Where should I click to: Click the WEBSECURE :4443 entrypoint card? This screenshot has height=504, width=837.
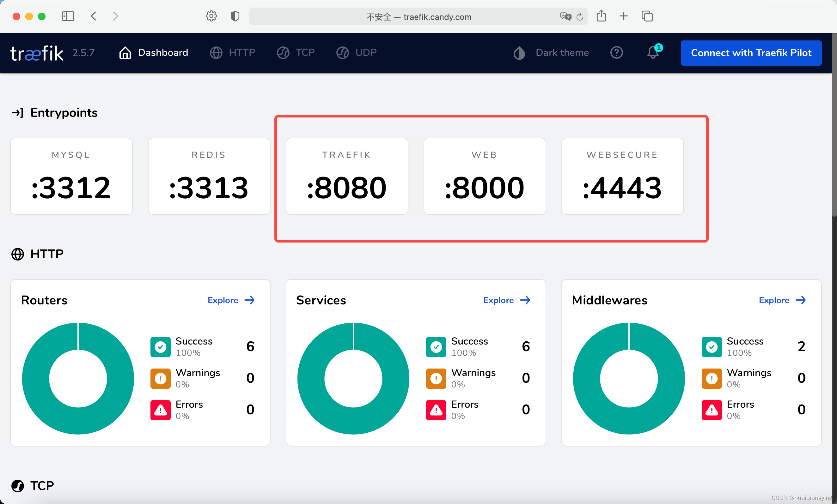coord(622,176)
